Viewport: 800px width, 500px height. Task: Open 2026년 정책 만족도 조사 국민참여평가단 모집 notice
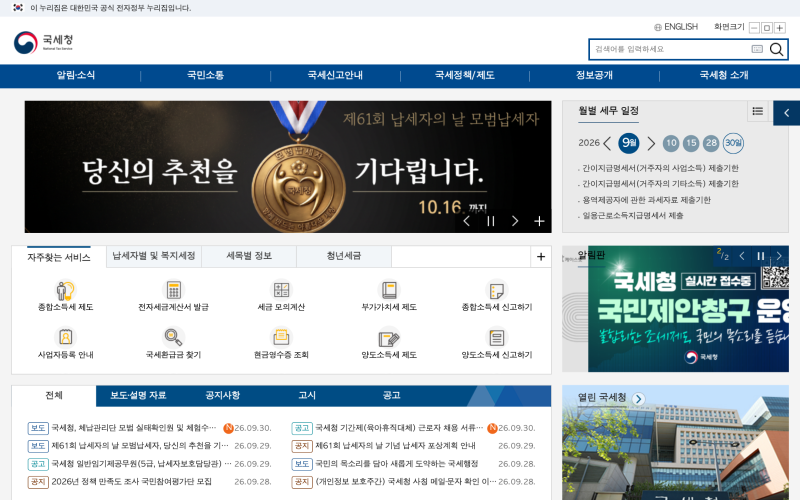click(132, 482)
